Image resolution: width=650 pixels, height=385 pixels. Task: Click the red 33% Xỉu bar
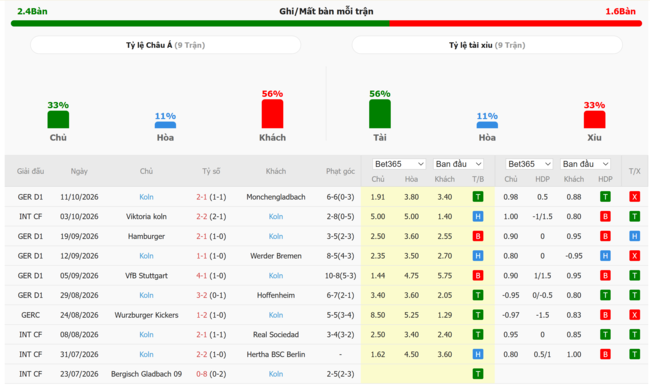594,119
